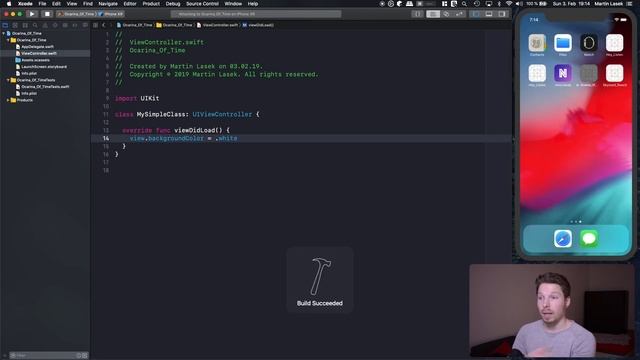Stop the running app
The image size is (640, 360).
click(x=47, y=14)
